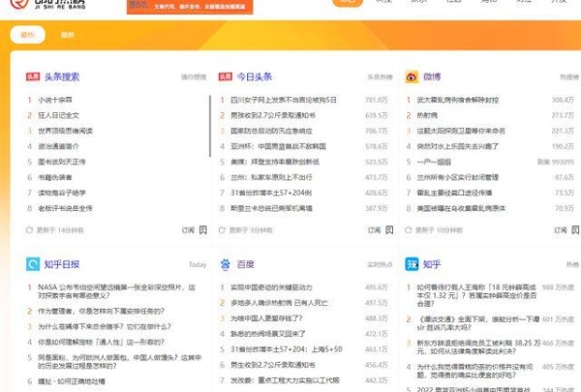The height and width of the screenshot is (392, 581).
Task: Open the 头条搜索 item '小说十宗罪'
Action: point(55,100)
